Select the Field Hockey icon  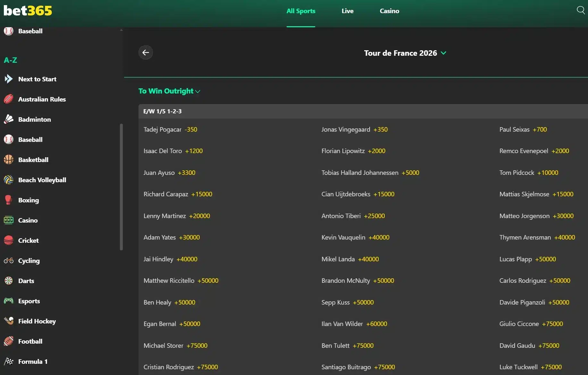tap(9, 321)
